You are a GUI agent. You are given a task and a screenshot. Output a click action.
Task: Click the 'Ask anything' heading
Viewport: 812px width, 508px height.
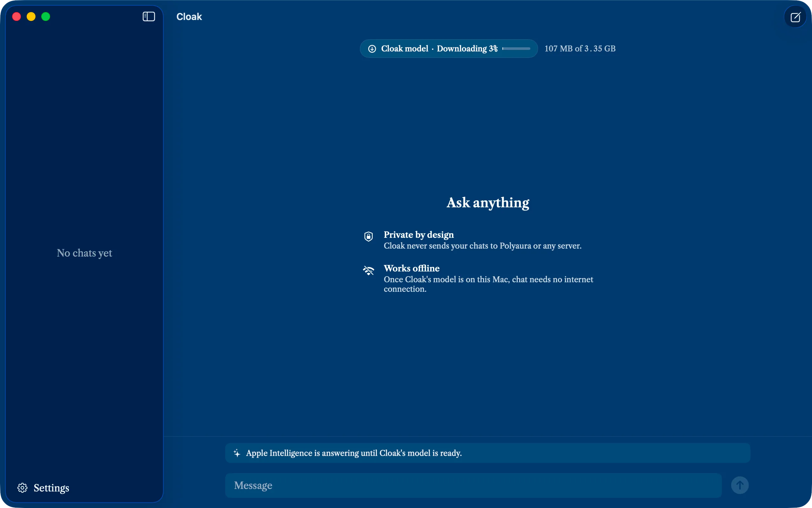coord(488,203)
